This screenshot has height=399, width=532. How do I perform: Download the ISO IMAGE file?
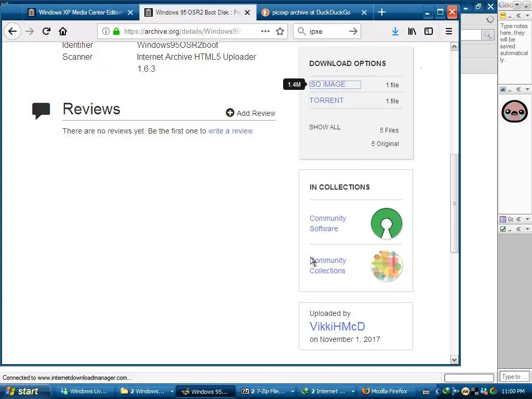[327, 85]
